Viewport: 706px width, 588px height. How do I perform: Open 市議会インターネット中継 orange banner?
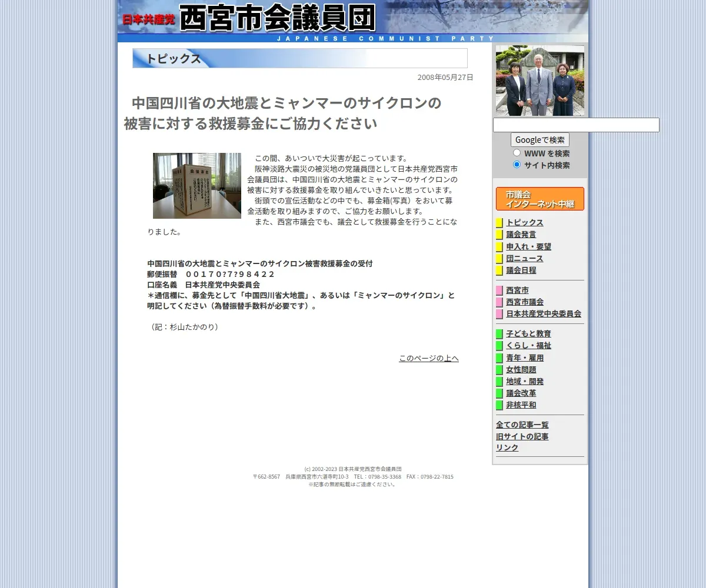click(x=540, y=199)
